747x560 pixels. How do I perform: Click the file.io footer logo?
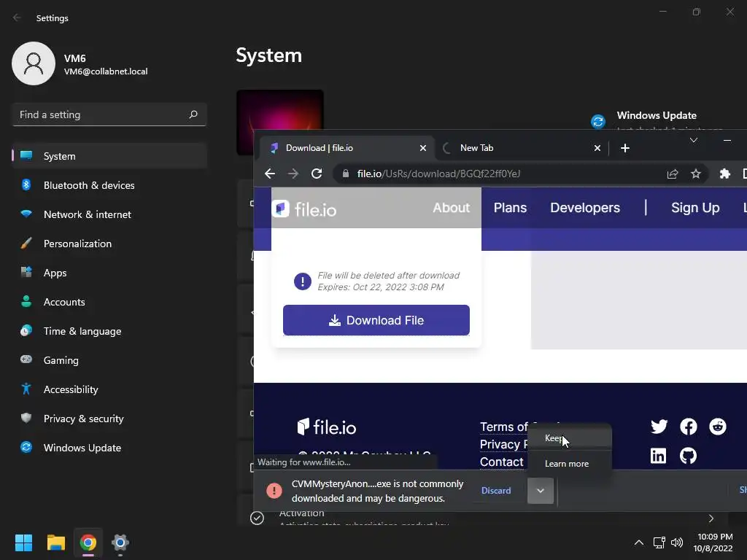click(x=326, y=427)
